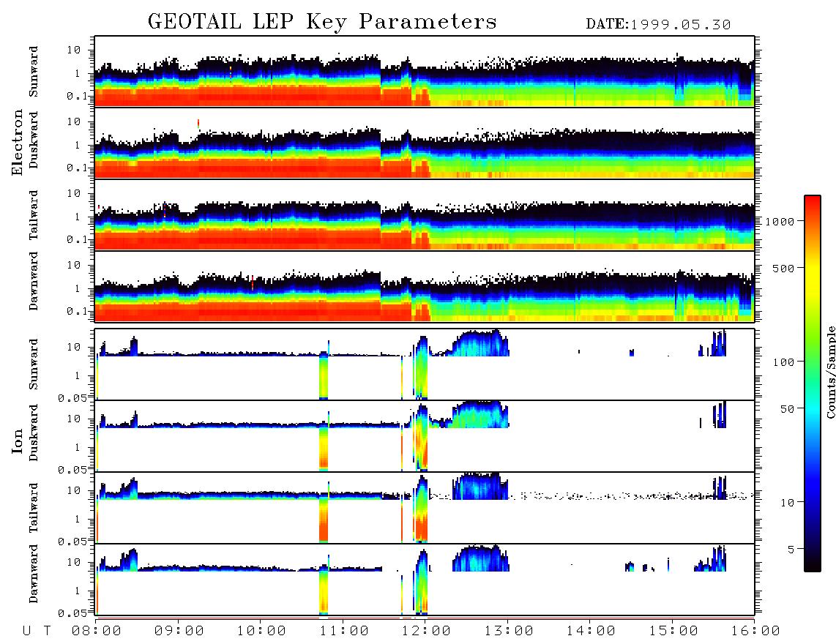This screenshot has width=836, height=644.
Task: Select the Ion 'Tailward' panel label
Action: coord(34,508)
